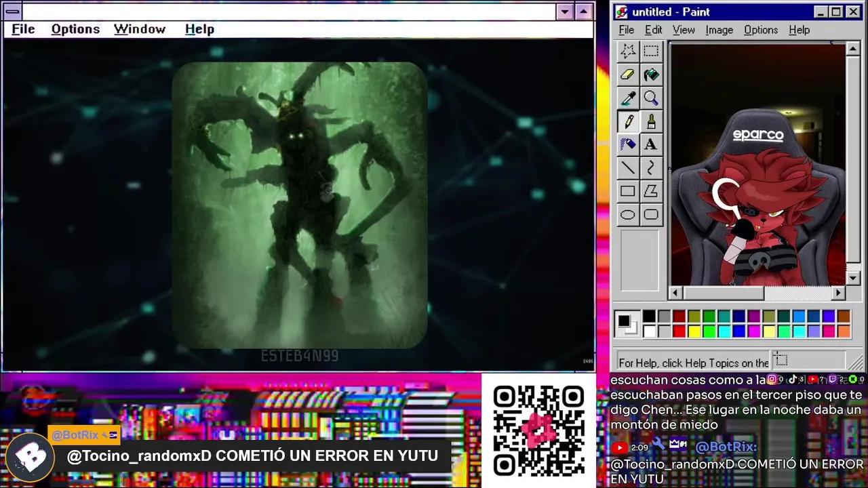Open the Window menu in the left window
Screen dimensions: 868x488
click(x=140, y=29)
